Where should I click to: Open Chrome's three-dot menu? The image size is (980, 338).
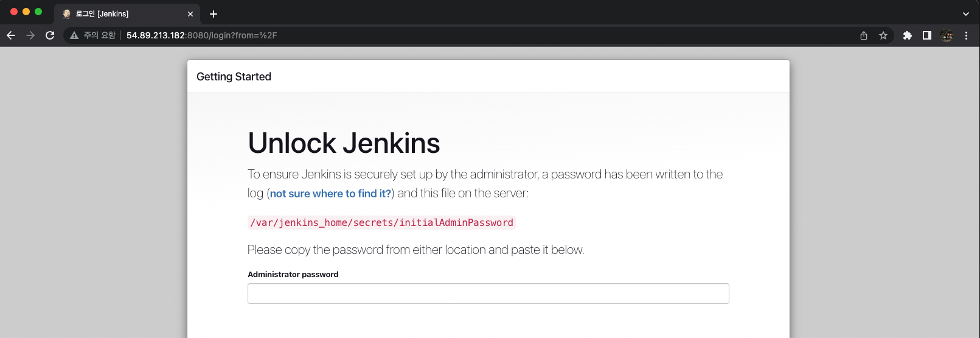966,35
